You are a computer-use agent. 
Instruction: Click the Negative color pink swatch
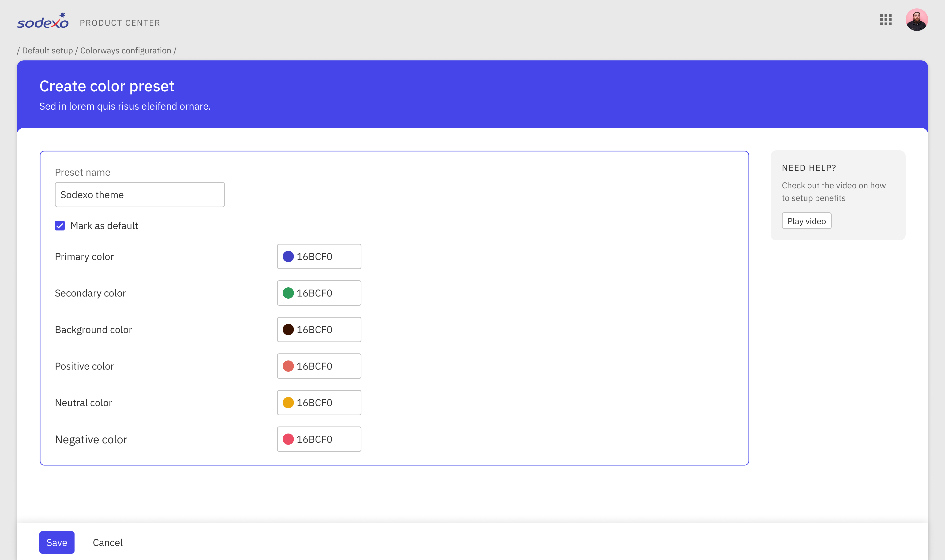[288, 439]
